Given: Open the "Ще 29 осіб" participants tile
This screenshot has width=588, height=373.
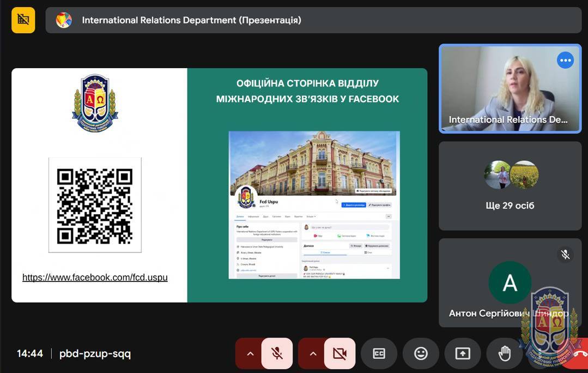Looking at the screenshot, I should pyautogui.click(x=510, y=186).
